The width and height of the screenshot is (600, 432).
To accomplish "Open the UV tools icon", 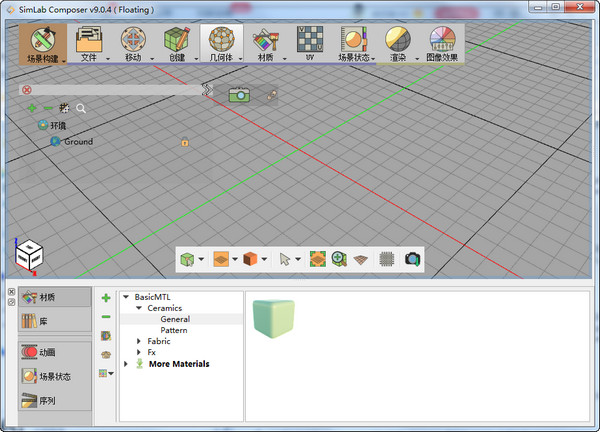I will (310, 42).
